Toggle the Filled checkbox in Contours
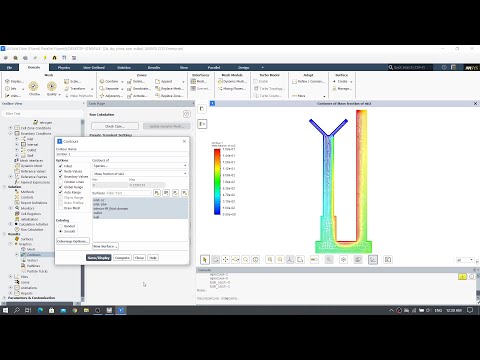Screen dimensions: 480x360 [x=61, y=166]
